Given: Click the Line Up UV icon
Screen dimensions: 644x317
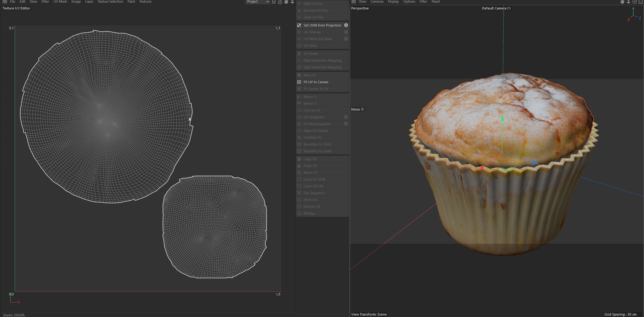Looking at the screenshot, I should pos(299,110).
